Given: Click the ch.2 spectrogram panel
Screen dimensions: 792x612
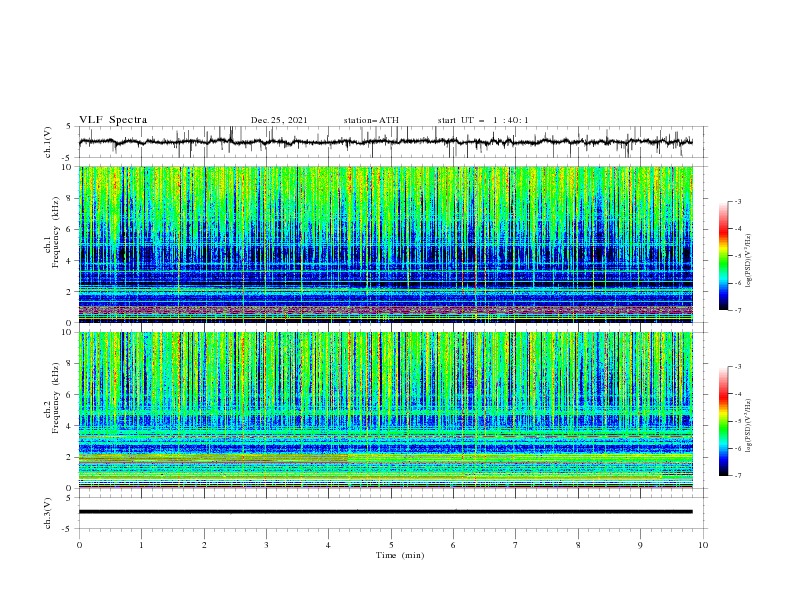Looking at the screenshot, I should pos(386,410).
